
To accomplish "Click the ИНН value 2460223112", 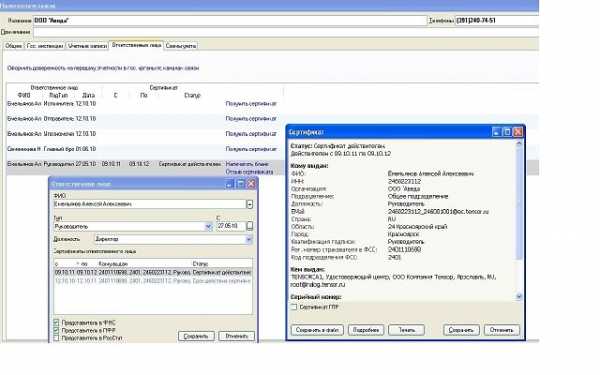I will tap(404, 181).
